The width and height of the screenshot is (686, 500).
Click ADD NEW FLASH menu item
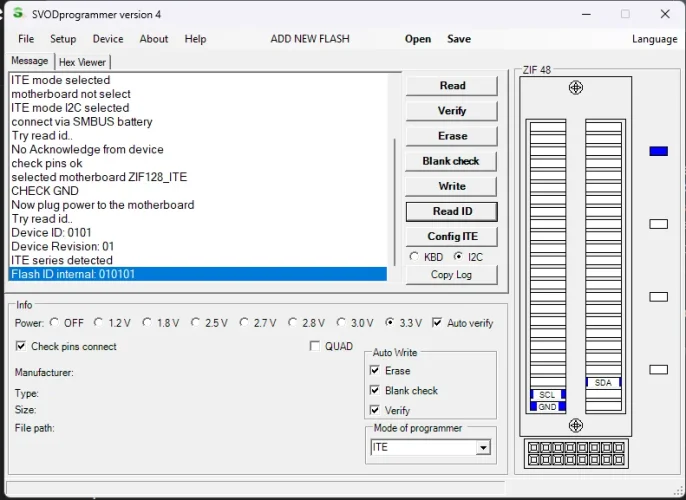(x=310, y=39)
